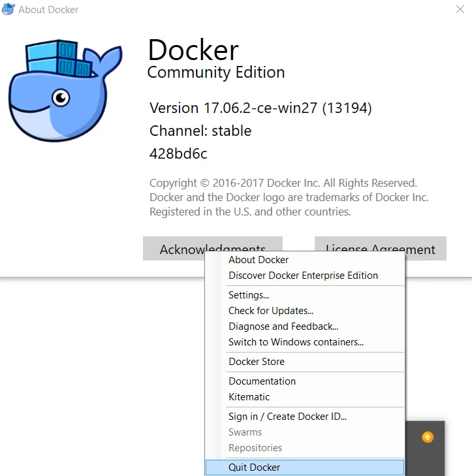
Task: Click the orange up-arrow tray icon
Action: pyautogui.click(x=428, y=437)
